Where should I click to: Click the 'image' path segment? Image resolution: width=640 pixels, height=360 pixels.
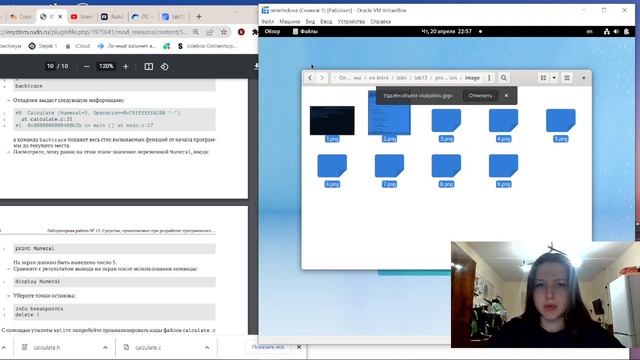coord(472,78)
